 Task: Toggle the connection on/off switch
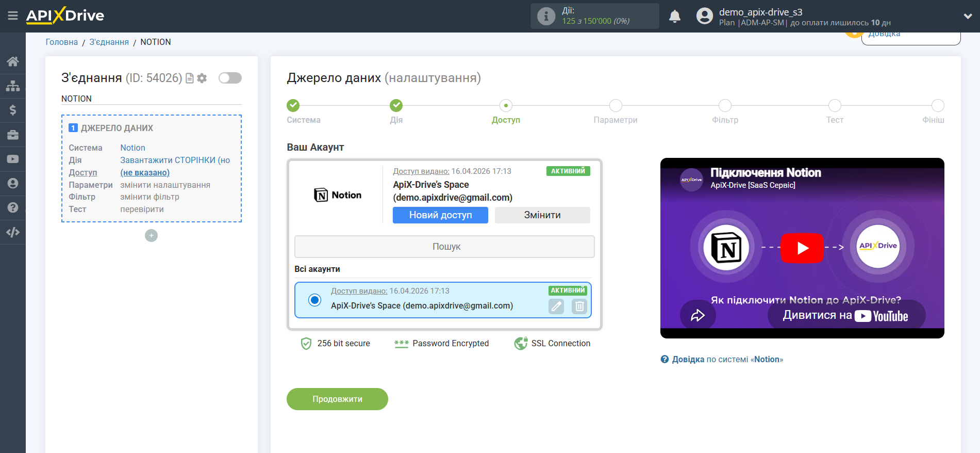tap(230, 78)
